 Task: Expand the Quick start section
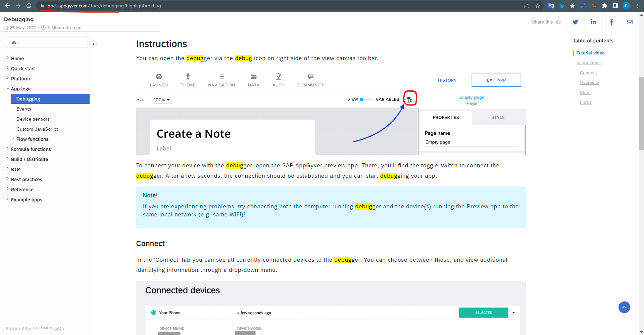7,68
